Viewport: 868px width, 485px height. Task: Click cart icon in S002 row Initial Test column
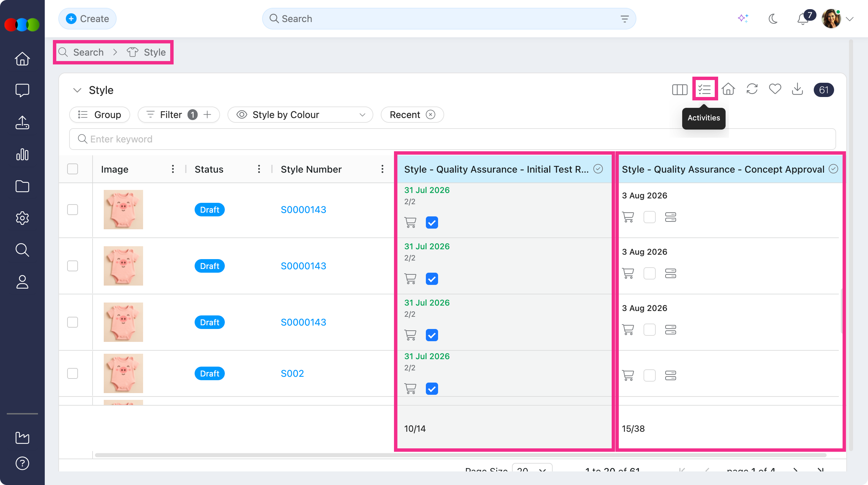[410, 389]
